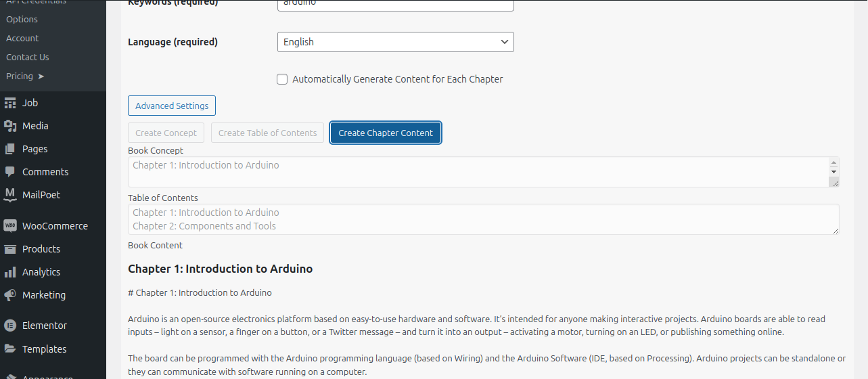This screenshot has height=379, width=868.
Task: Click the Pages icon in the sidebar
Action: (x=10, y=149)
